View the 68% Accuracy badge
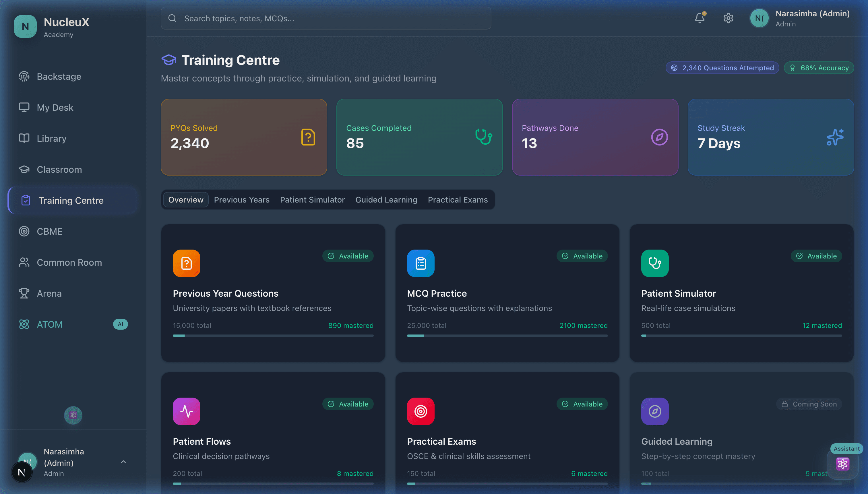The width and height of the screenshot is (868, 494). [x=819, y=67]
